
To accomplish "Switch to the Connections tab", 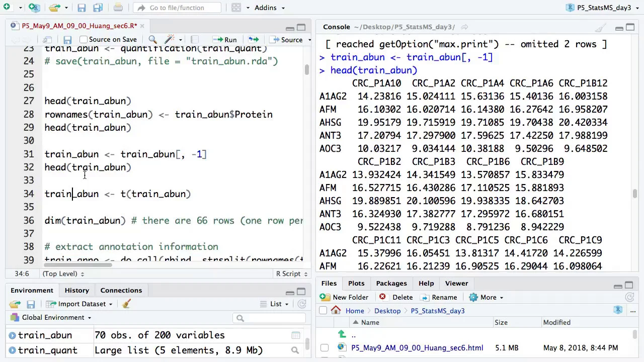I will (121, 290).
